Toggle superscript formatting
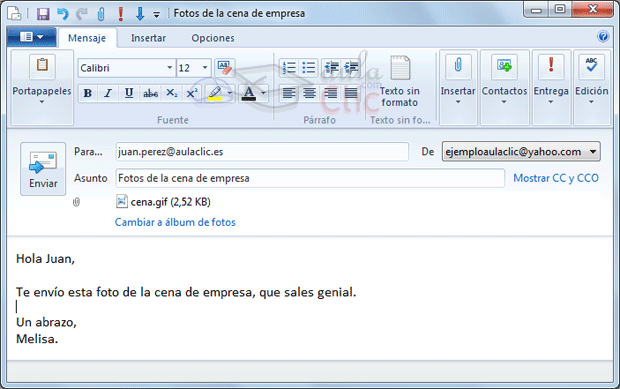The image size is (620, 389). pyautogui.click(x=192, y=93)
